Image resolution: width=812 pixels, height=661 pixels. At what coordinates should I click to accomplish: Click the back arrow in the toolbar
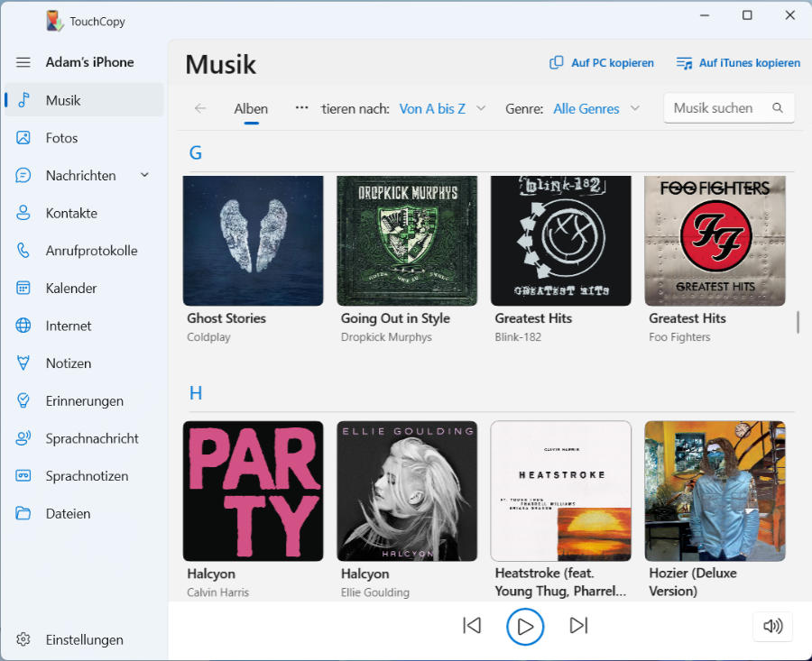[200, 108]
